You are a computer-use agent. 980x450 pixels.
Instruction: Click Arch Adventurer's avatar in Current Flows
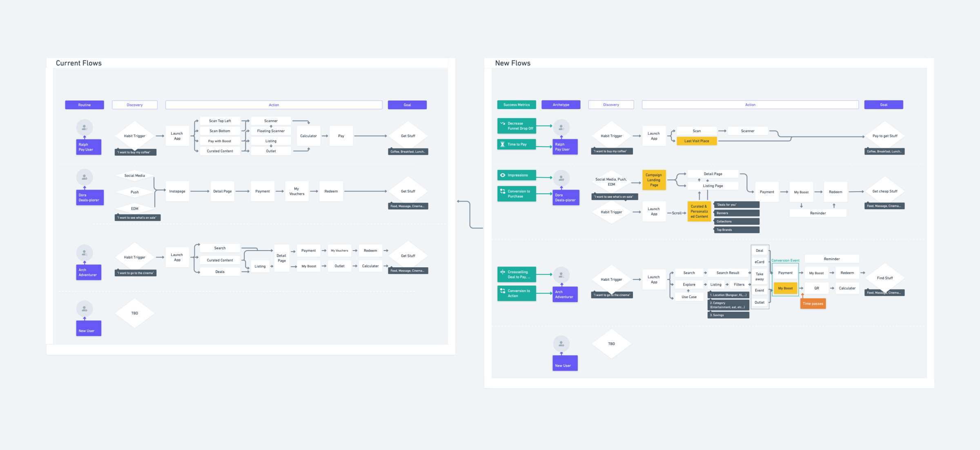(x=85, y=253)
